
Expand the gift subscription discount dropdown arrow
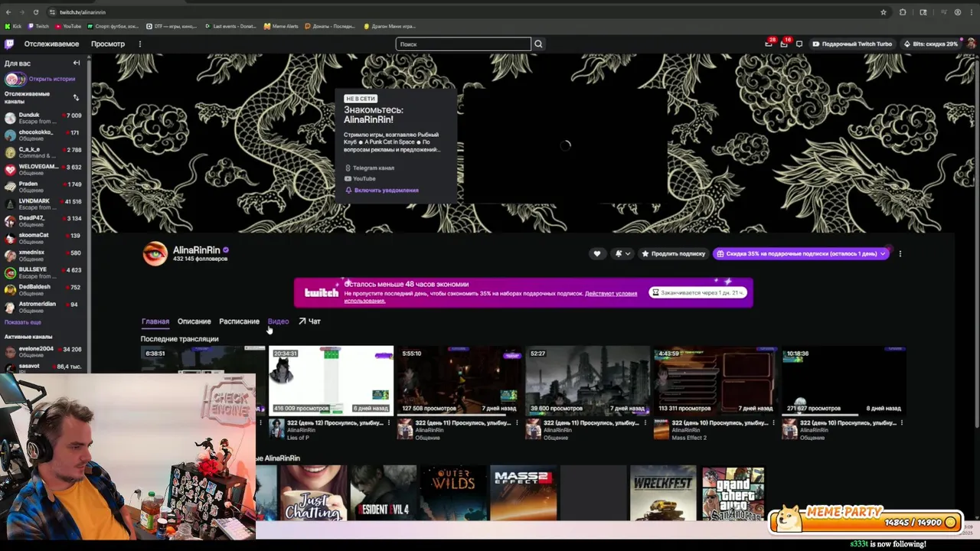(883, 253)
